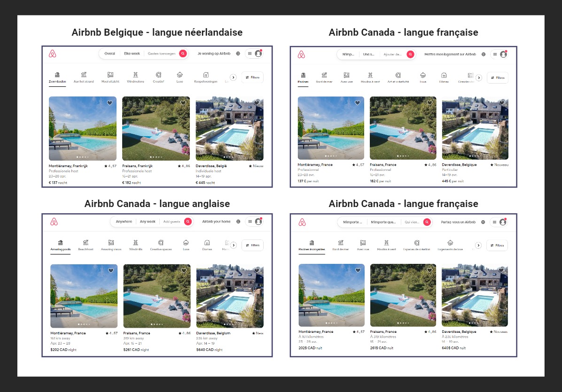Open profile menu in Partez-vous un Airbnb panel
Image resolution: width=562 pixels, height=392 pixels.
click(499, 222)
